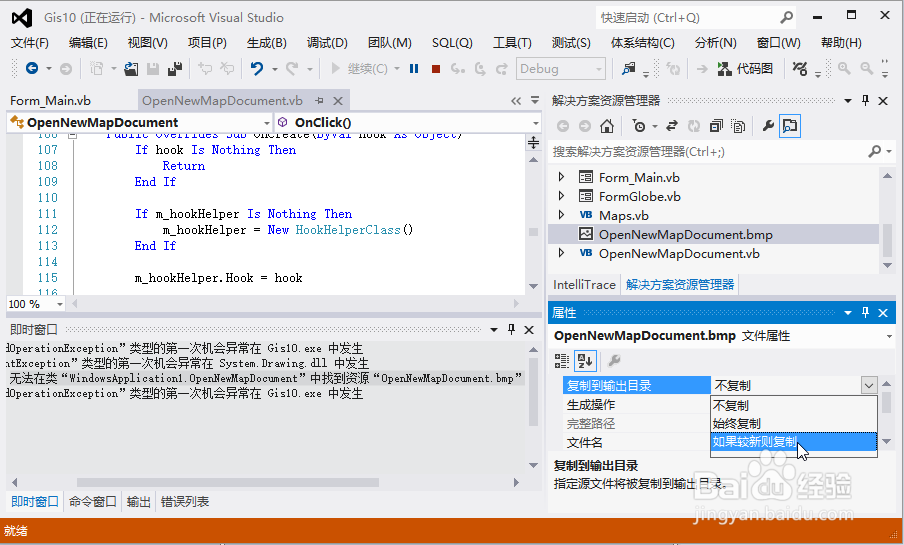
Task: Collapse the code outline minus box
Action: 72,135
